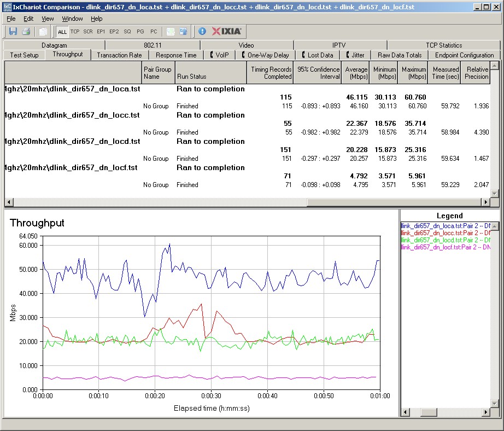Open the File menu
504x431 pixels.
pyautogui.click(x=11, y=19)
